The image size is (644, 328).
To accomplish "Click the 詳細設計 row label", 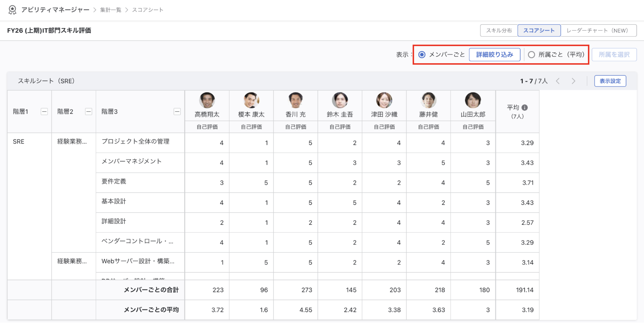I will [x=114, y=221].
